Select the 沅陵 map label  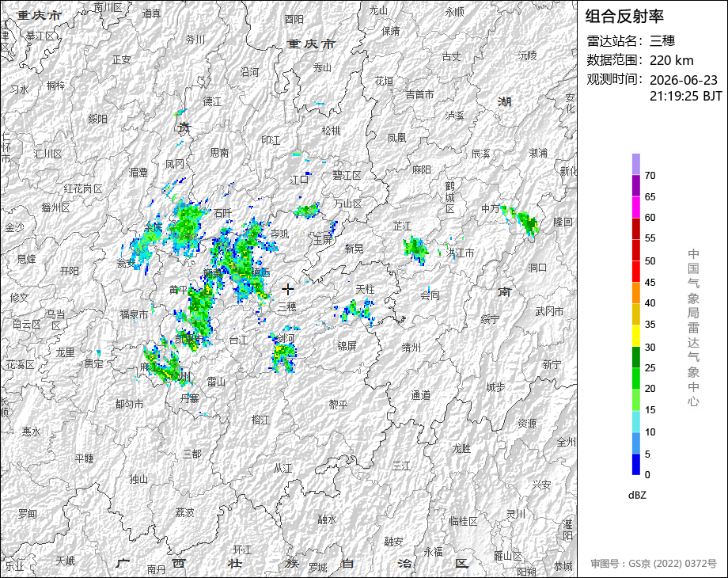click(528, 55)
